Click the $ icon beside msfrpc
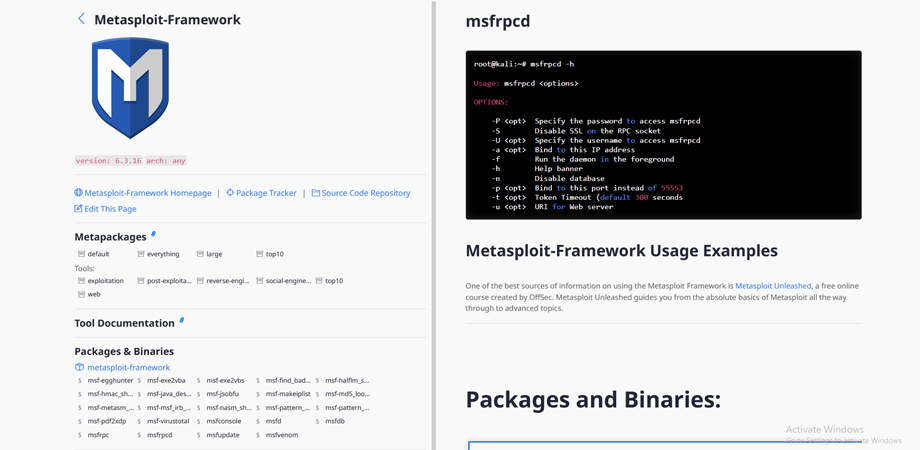Screen dimensions: 920x450 click(80, 435)
